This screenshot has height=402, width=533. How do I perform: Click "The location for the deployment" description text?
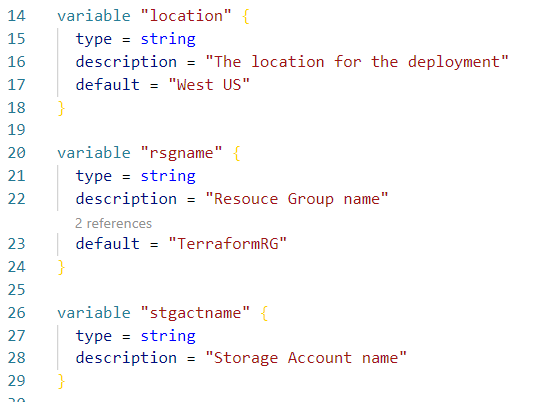pyautogui.click(x=357, y=62)
